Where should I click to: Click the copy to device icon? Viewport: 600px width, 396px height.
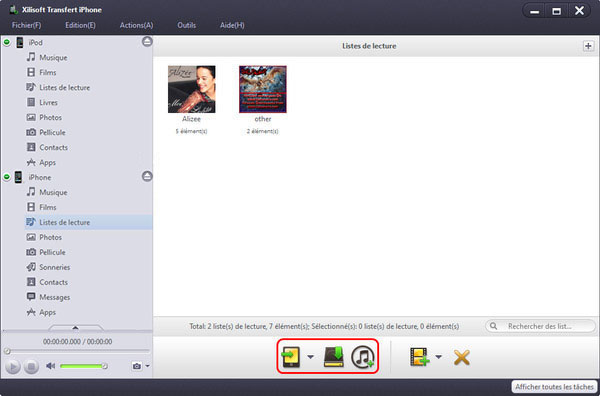(290, 357)
